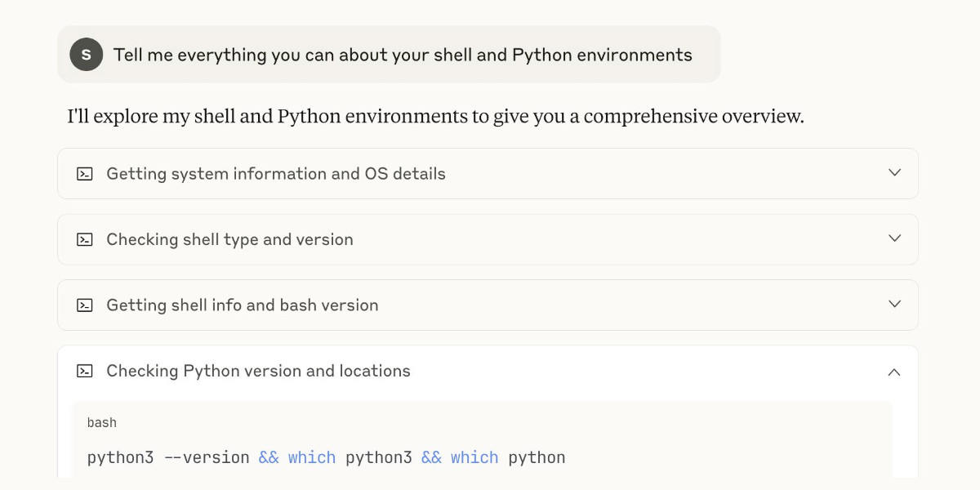Click the first 'which' keyword in the command

pos(311,457)
